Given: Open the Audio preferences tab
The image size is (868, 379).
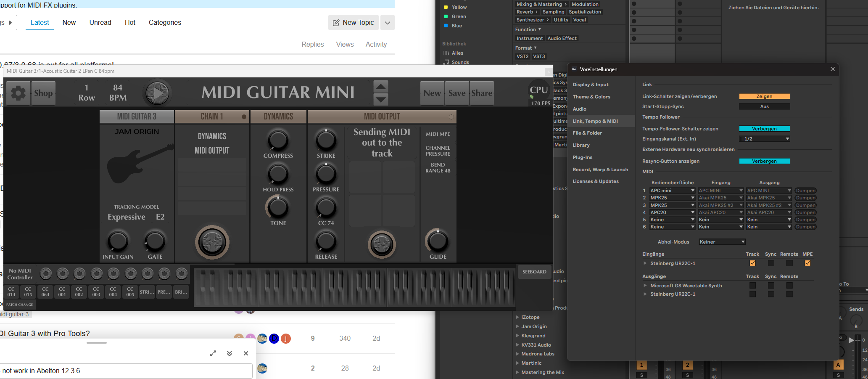Looking at the screenshot, I should 579,109.
